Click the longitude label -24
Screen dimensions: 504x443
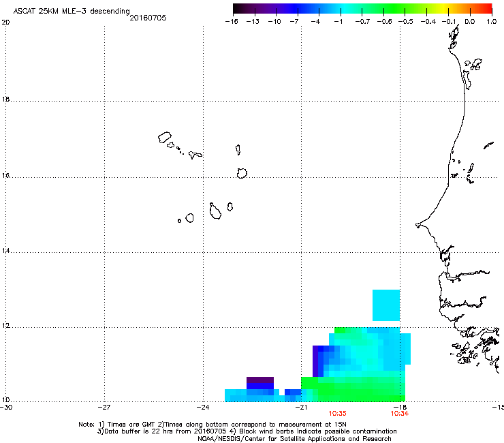203,407
